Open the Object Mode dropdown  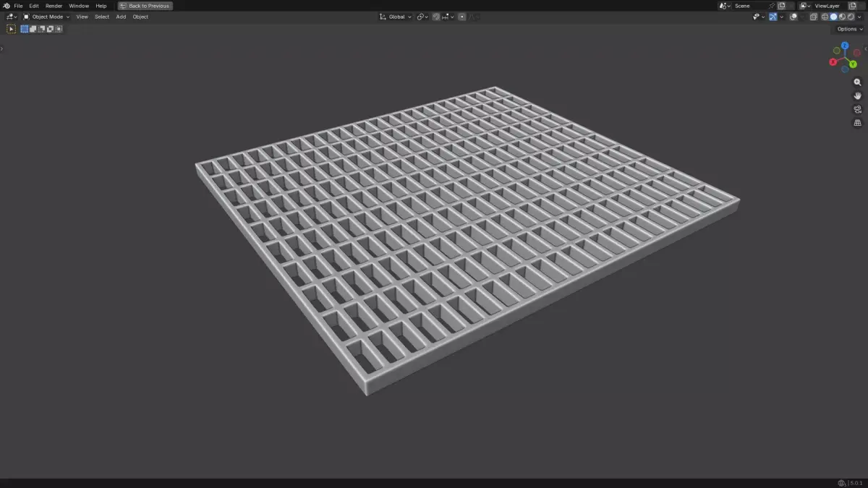click(46, 17)
